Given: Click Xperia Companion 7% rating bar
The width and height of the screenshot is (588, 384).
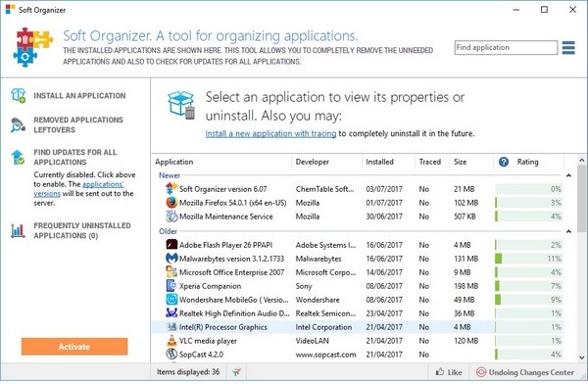Looking at the screenshot, I should (x=529, y=286).
